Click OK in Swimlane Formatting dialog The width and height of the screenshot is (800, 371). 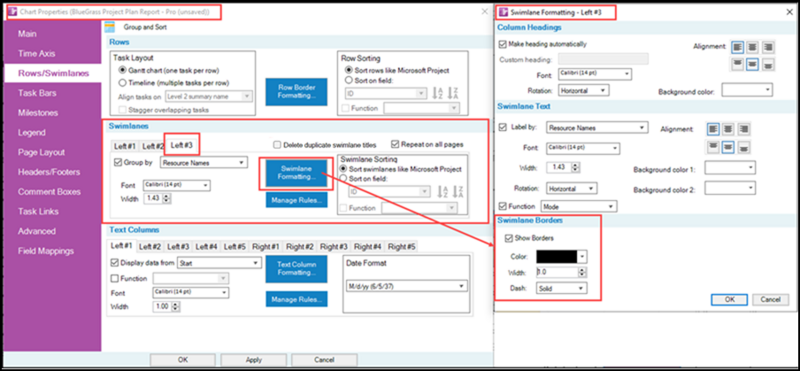730,300
